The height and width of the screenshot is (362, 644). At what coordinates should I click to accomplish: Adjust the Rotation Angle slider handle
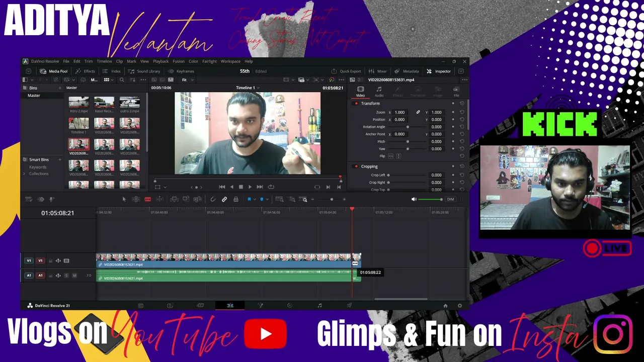pos(408,127)
